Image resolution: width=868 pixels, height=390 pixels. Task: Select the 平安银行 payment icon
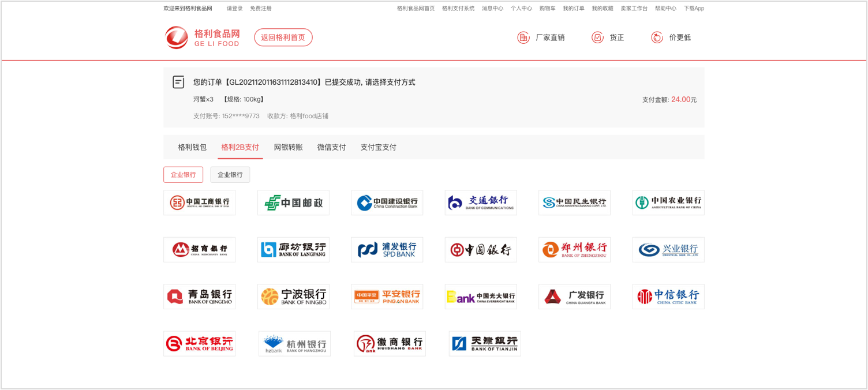387,297
